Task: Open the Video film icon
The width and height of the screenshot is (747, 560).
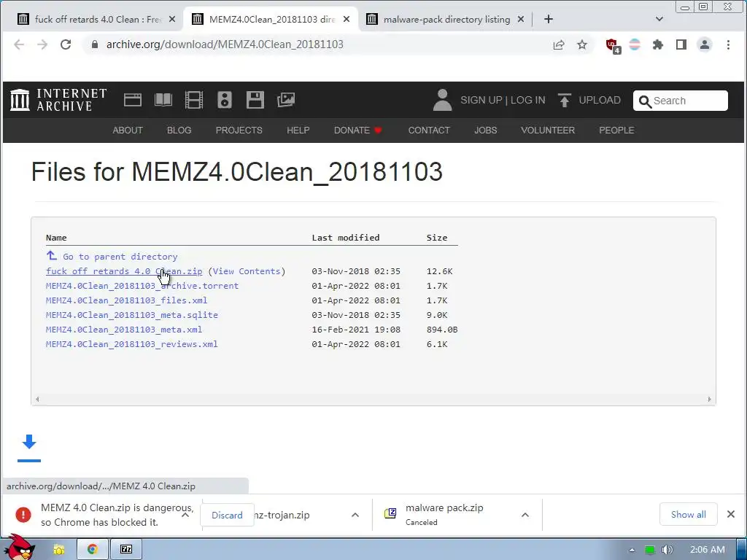Action: click(x=194, y=100)
